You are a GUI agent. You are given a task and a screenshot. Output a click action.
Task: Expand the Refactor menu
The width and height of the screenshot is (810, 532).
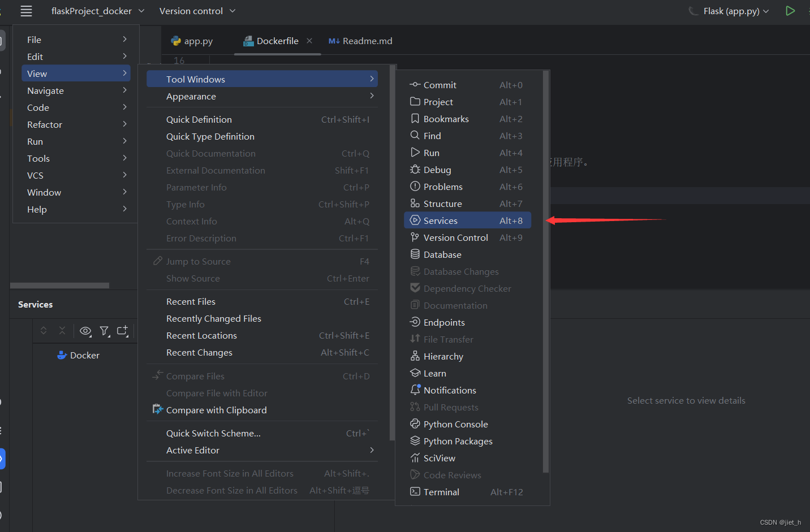click(x=76, y=124)
